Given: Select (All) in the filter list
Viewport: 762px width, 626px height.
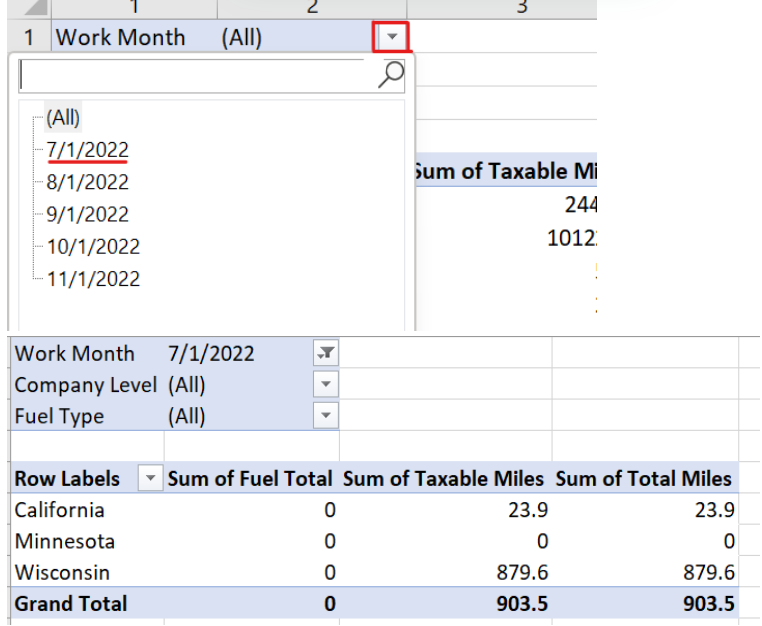Looking at the screenshot, I should (x=63, y=117).
